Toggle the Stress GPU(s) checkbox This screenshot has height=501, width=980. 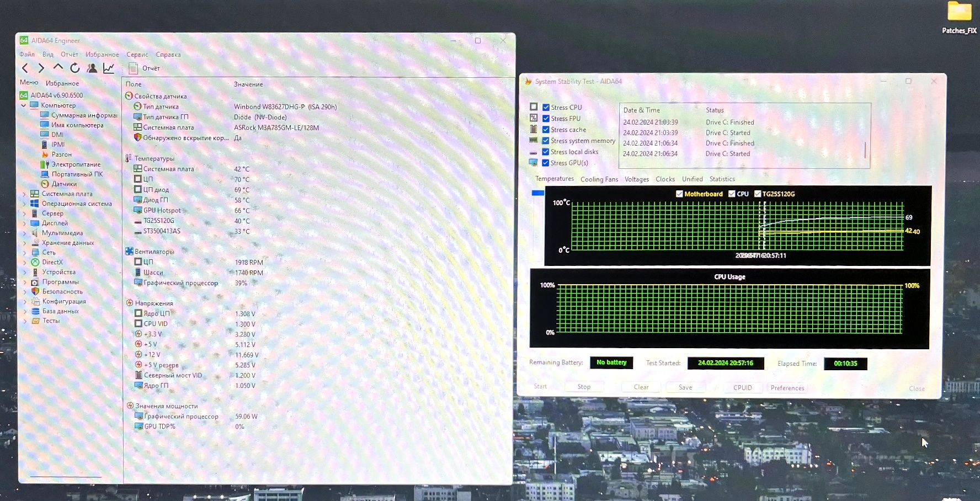[x=546, y=163]
